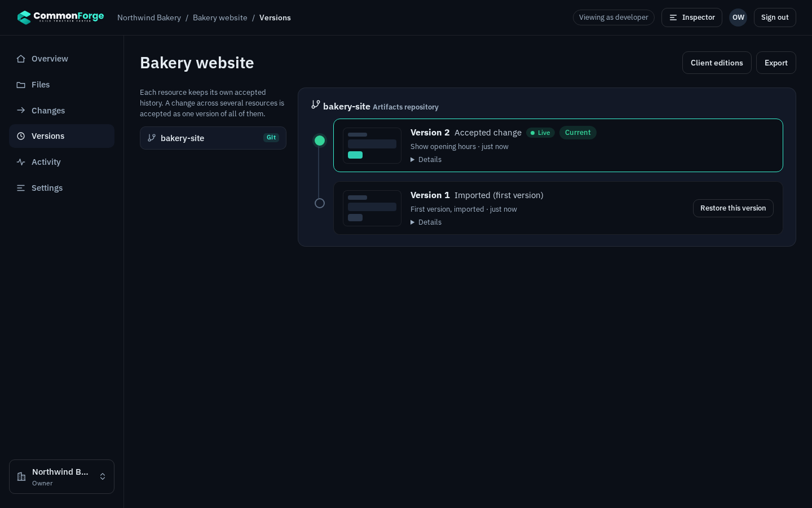Click the Export button

click(x=776, y=63)
